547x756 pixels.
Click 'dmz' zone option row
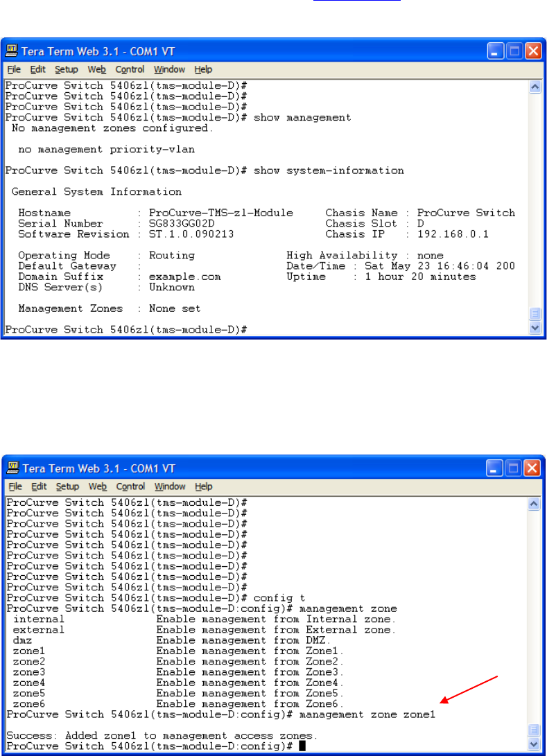pos(172,641)
